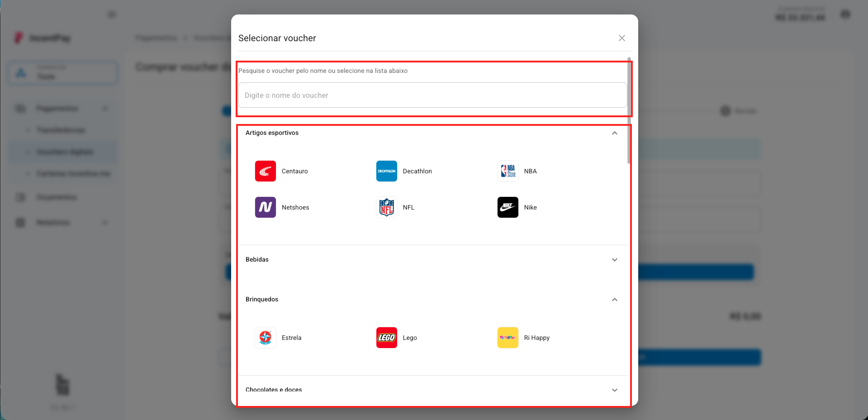
Task: Click the 'NFL' name text
Action: [409, 207]
